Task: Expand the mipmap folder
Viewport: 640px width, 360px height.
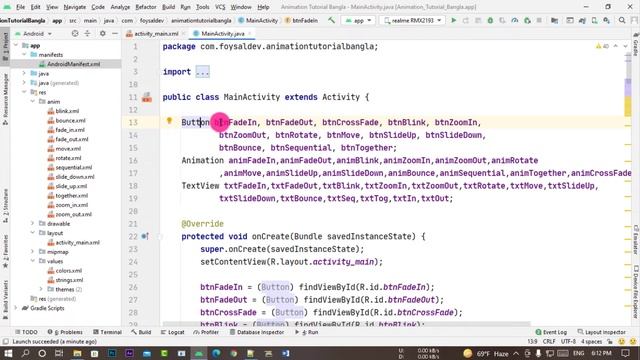Action: click(33, 252)
